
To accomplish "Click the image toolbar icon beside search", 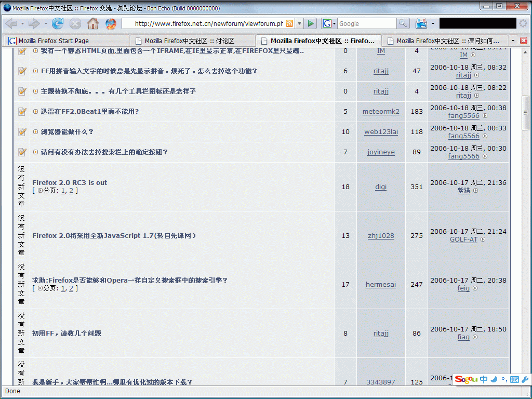I will point(421,23).
